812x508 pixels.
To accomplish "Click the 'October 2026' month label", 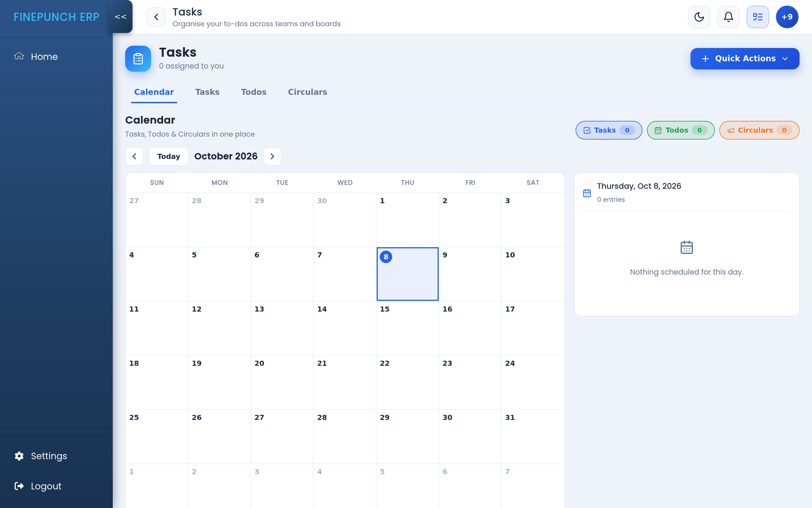I will [x=226, y=156].
